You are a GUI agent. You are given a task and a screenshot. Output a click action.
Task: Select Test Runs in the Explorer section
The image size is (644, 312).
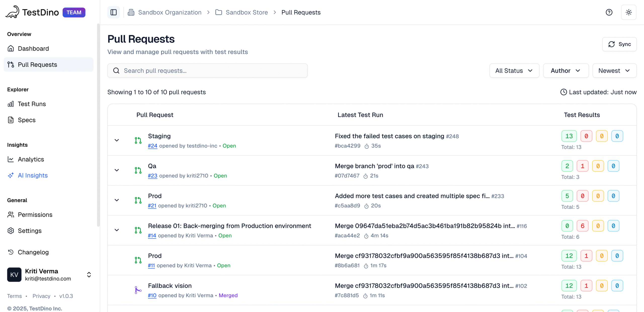[x=32, y=104]
